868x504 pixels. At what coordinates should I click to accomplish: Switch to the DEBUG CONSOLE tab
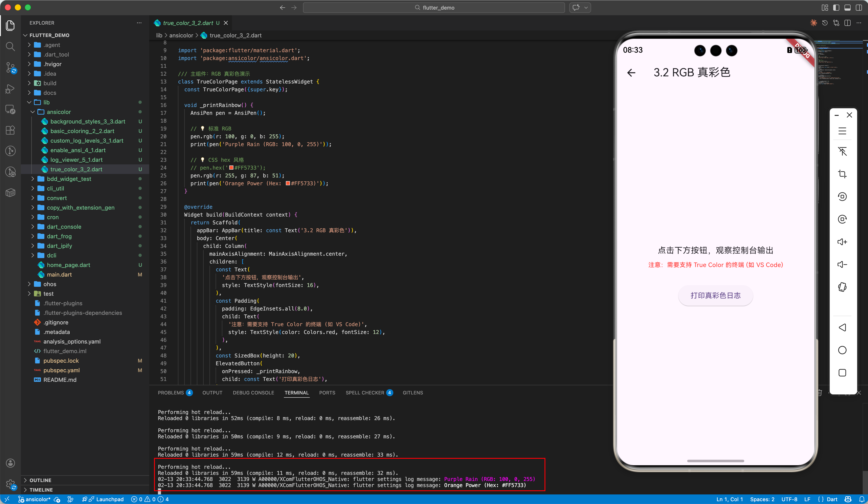[x=253, y=392]
